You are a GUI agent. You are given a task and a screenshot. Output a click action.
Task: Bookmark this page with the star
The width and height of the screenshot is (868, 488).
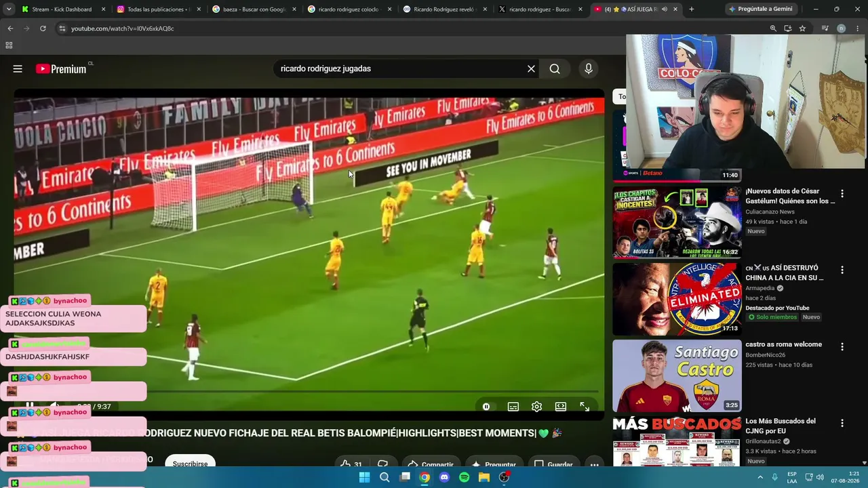pos(802,28)
